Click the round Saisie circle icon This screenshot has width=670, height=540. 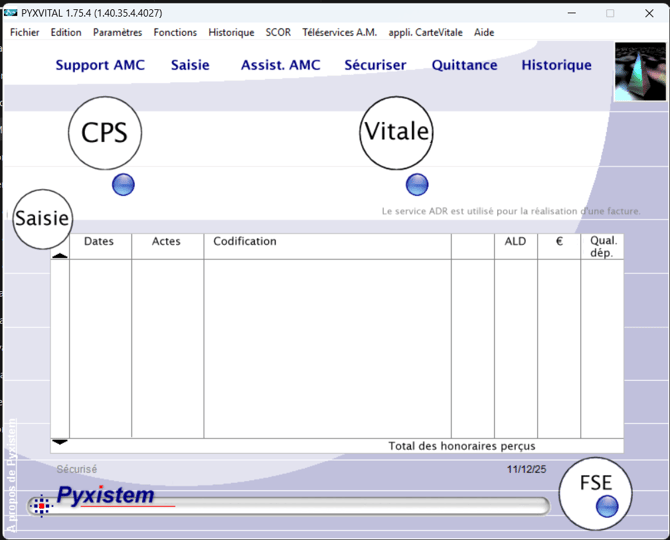[x=42, y=218]
